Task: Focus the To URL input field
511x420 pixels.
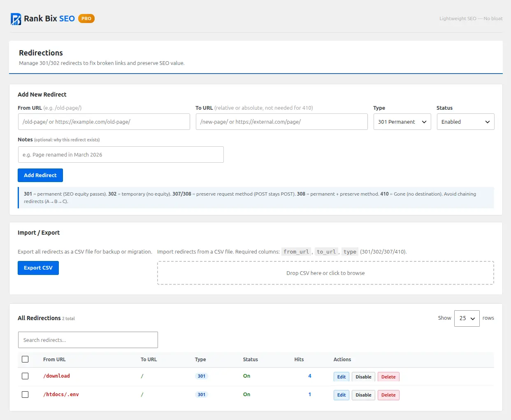Action: point(281,122)
